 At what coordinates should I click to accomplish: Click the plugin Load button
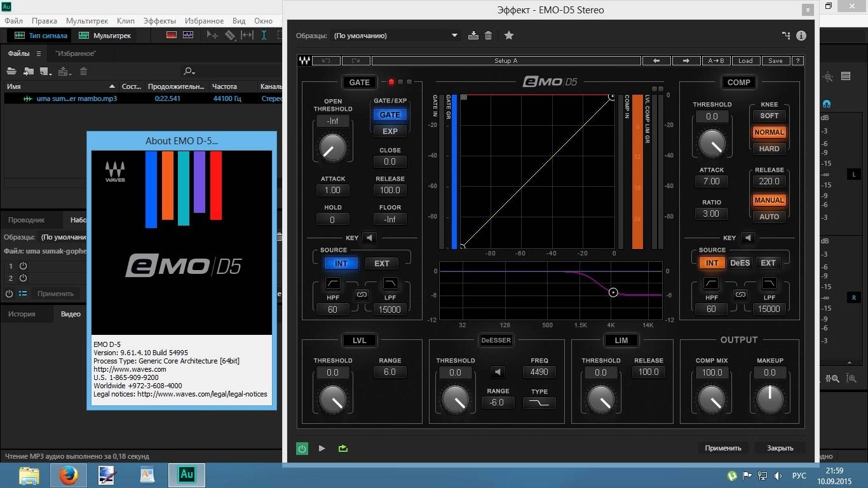coord(745,61)
